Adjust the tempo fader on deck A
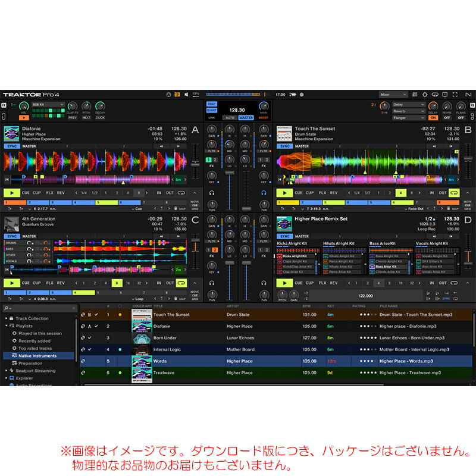 (194, 162)
